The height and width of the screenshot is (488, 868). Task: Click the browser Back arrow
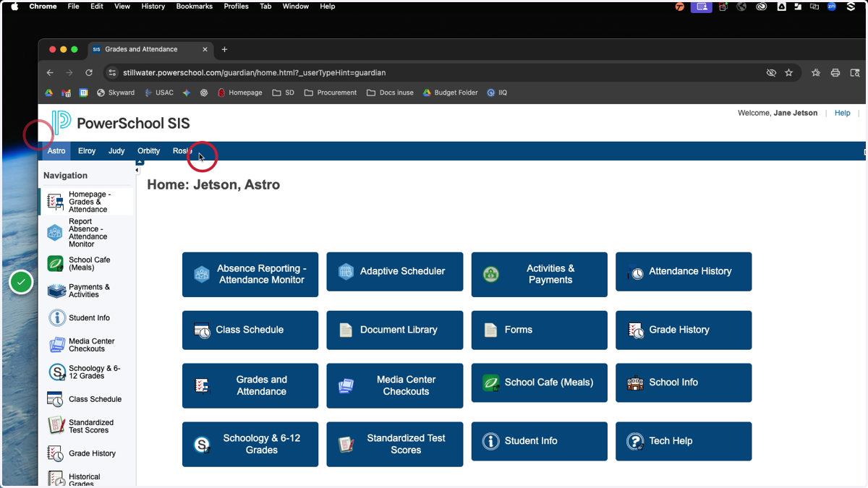[x=50, y=72]
